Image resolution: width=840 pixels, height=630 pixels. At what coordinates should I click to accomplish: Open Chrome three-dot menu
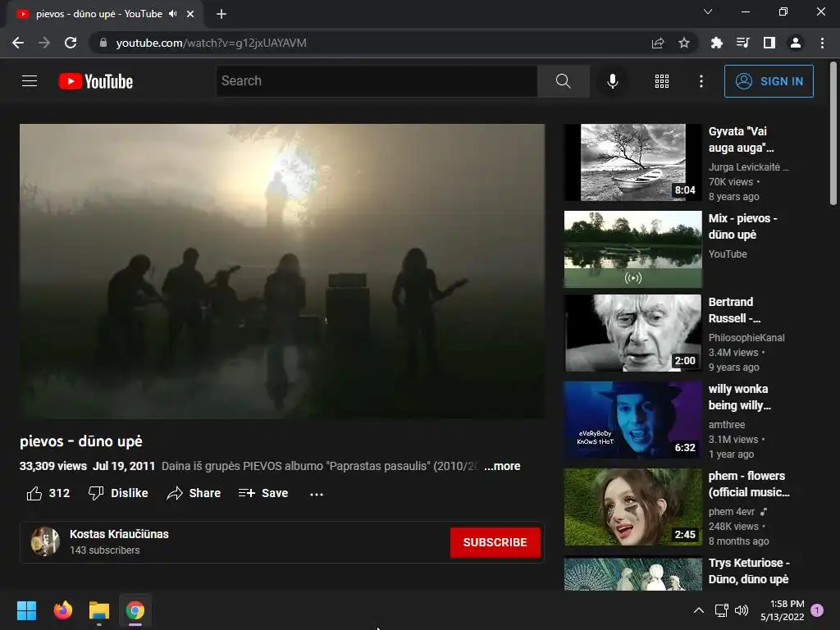click(822, 43)
